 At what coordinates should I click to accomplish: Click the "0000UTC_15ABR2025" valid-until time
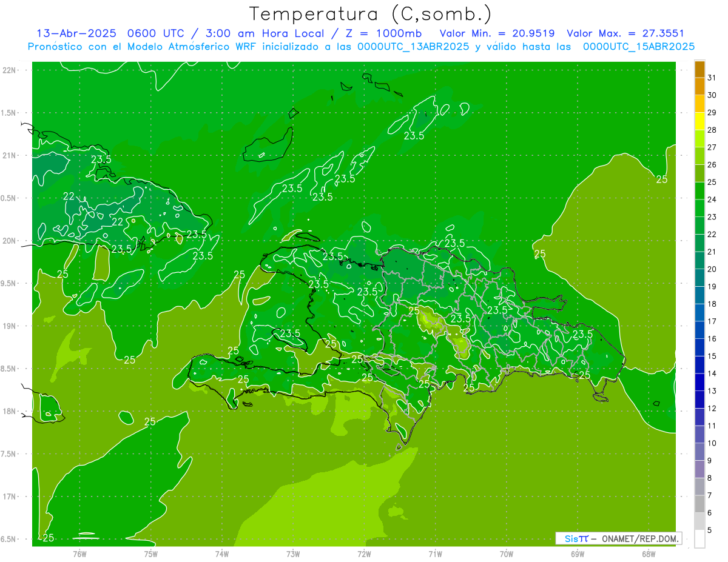coord(639,47)
